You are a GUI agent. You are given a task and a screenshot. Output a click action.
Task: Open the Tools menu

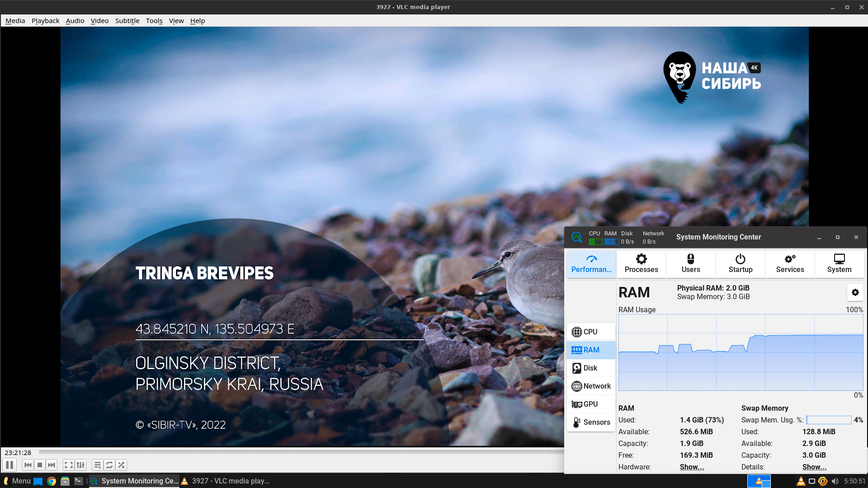tap(154, 21)
